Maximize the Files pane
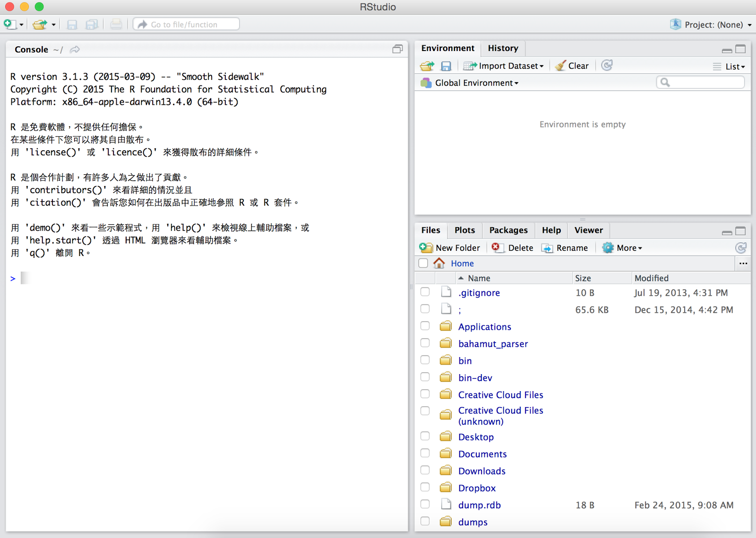The height and width of the screenshot is (538, 756). (x=740, y=231)
